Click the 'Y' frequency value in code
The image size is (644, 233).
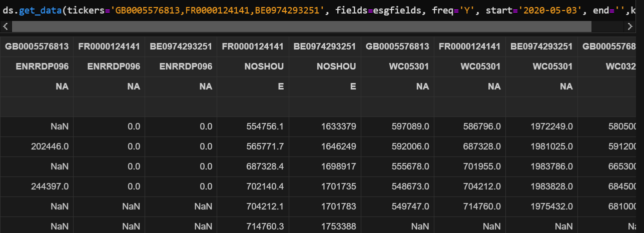[457, 10]
